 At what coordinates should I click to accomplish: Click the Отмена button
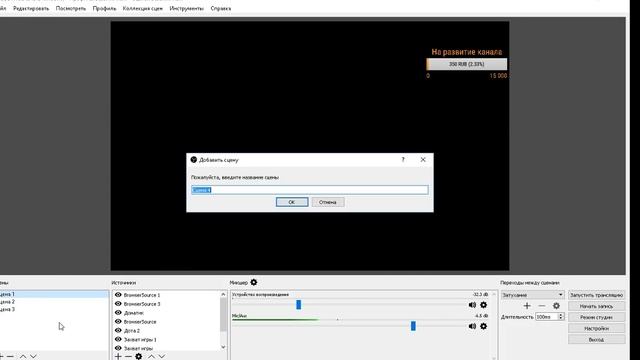click(328, 202)
